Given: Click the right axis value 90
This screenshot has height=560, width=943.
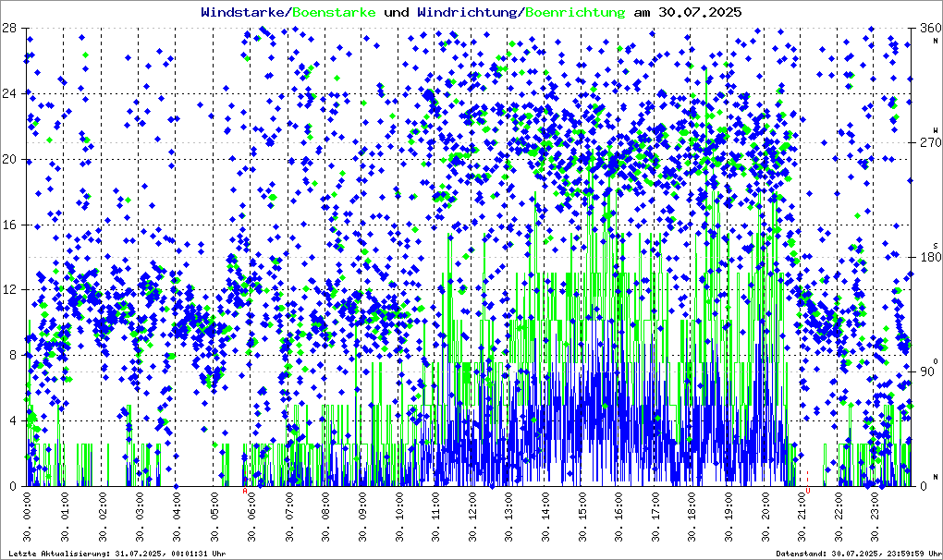Looking at the screenshot, I should click(x=928, y=371).
